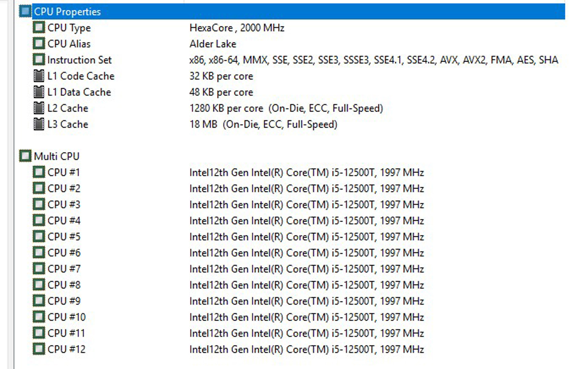
Task: Select the CPU #12 label
Action: click(67, 349)
